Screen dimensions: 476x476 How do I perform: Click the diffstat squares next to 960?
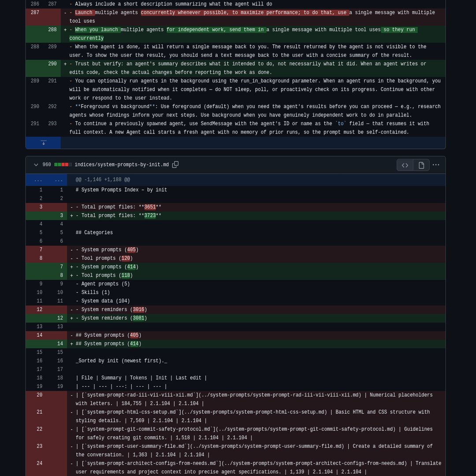coord(63,164)
